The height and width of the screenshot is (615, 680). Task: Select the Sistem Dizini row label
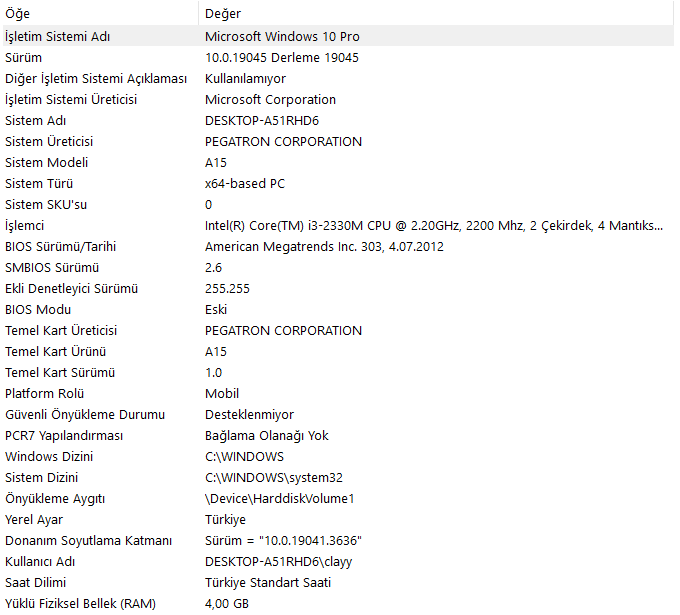(x=41, y=478)
